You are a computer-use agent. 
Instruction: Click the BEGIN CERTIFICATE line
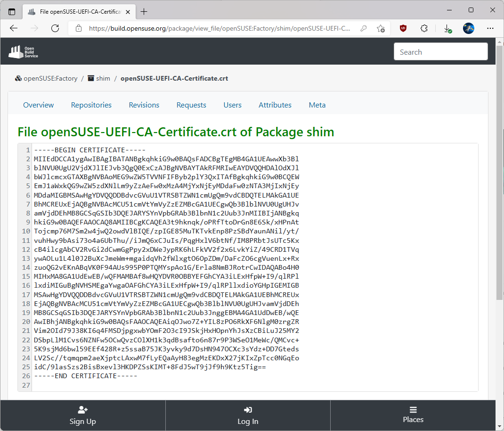click(x=89, y=150)
